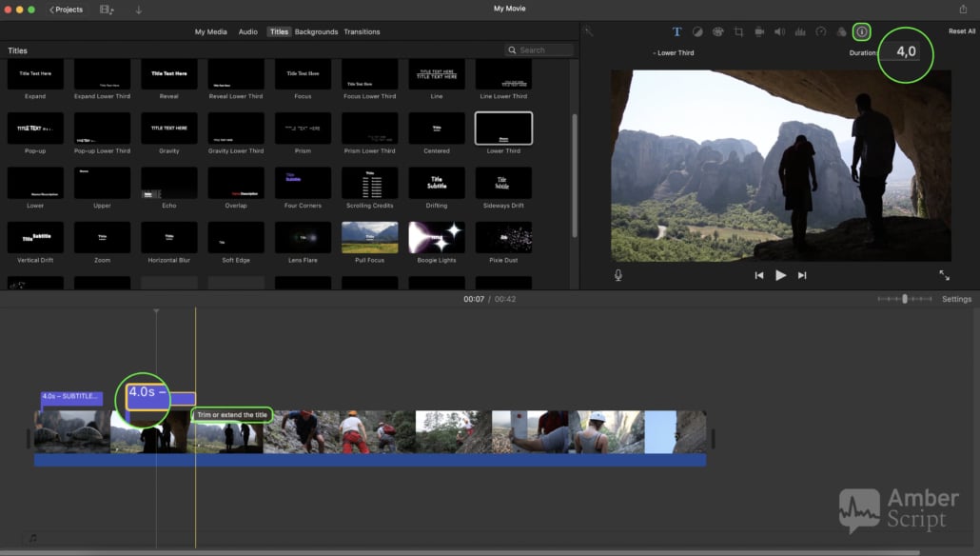980x556 pixels.
Task: Open the Clip Information icon
Action: (861, 31)
